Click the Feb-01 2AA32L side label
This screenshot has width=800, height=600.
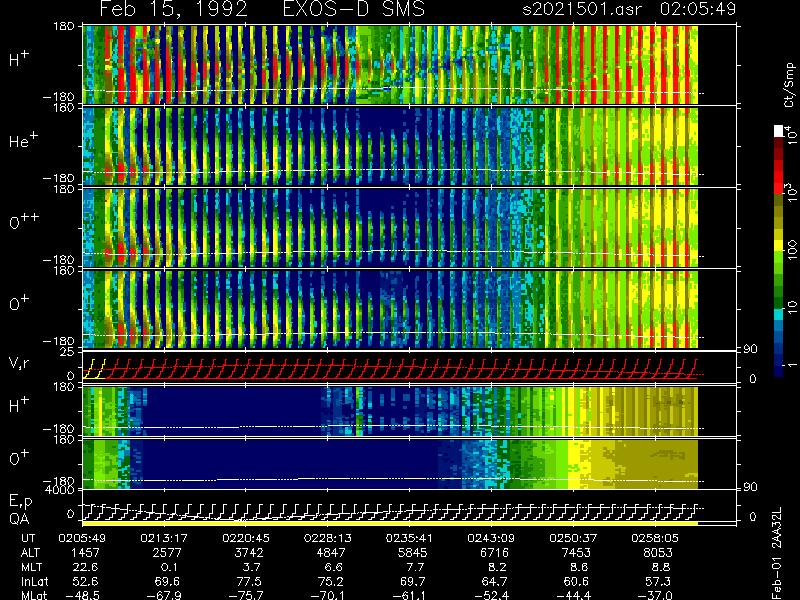(x=777, y=553)
